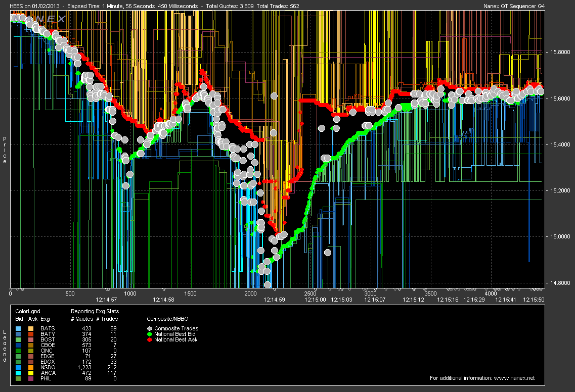Image resolution: width=575 pixels, height=392 pixels.
Task: Select the ARCA yellow ask color swatch
Action: pos(32,373)
